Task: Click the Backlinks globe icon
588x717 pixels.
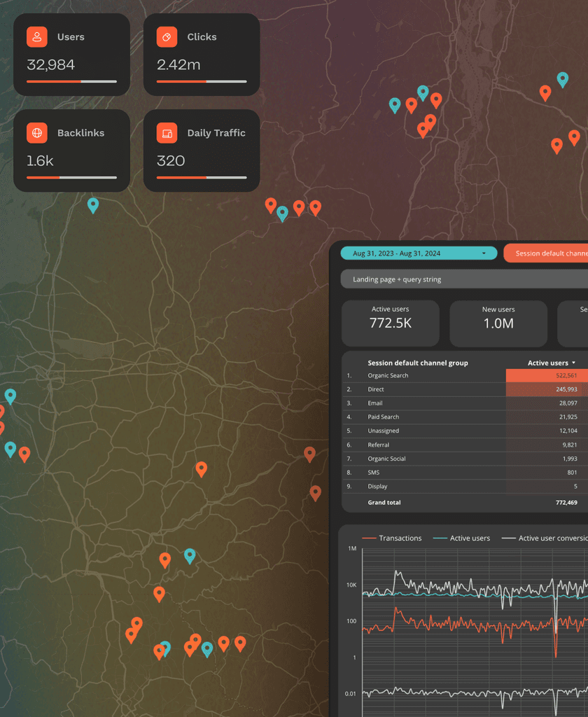Action: click(37, 133)
